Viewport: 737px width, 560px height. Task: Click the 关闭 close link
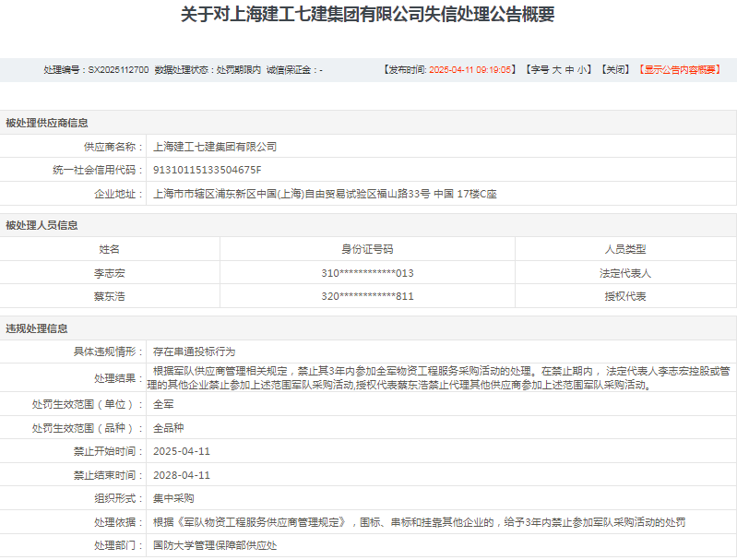[617, 70]
